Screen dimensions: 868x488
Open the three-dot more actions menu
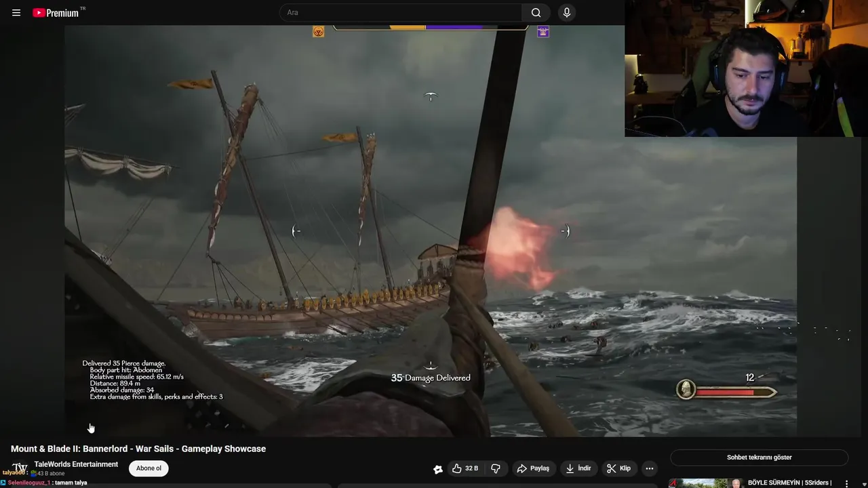click(650, 468)
